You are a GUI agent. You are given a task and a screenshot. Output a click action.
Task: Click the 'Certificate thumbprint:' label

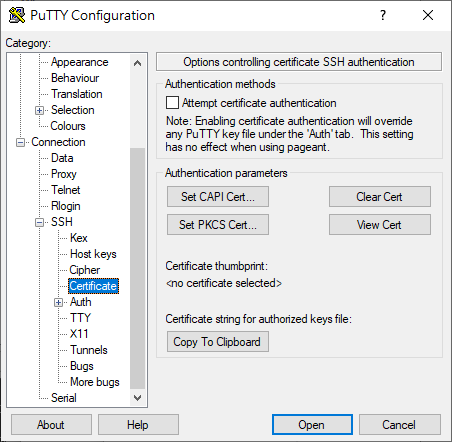click(x=217, y=266)
